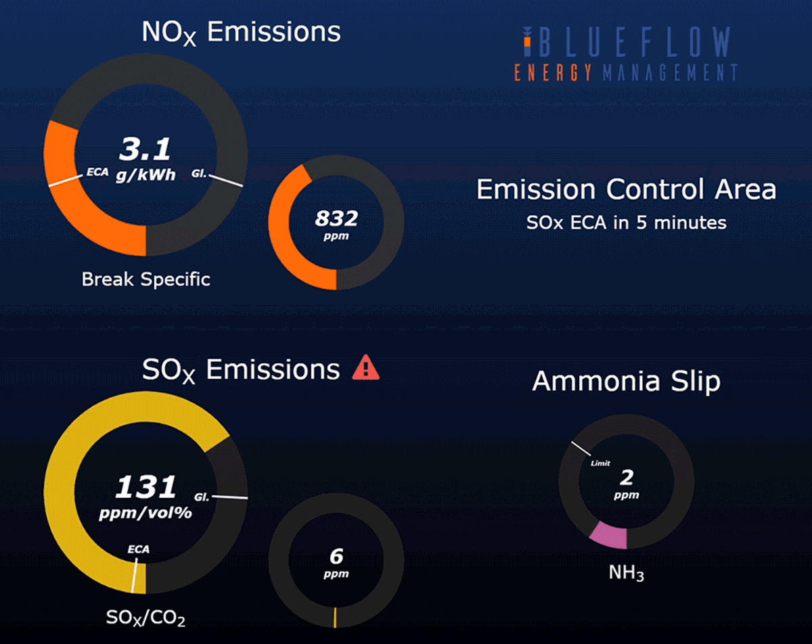Screen dimensions: 812x644
Task: Open the NOx Emissions heading
Action: (241, 32)
